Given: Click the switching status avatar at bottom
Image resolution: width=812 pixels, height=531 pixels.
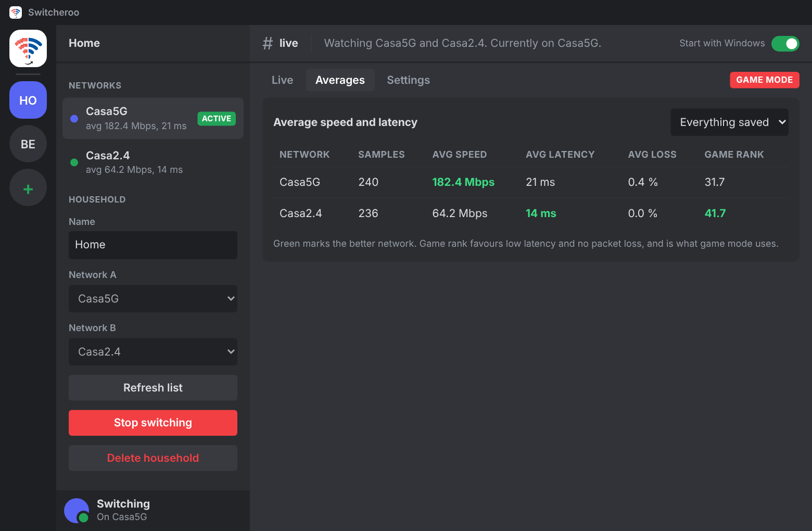Looking at the screenshot, I should point(77,511).
